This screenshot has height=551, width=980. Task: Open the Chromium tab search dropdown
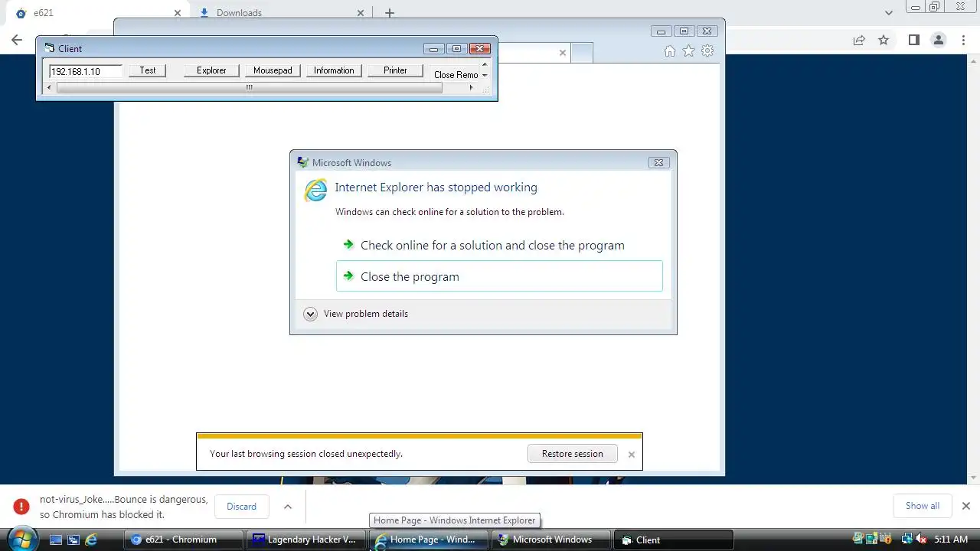889,13
